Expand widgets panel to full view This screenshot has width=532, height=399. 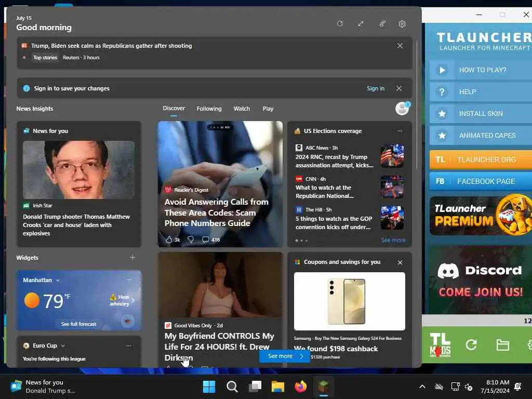point(361,24)
